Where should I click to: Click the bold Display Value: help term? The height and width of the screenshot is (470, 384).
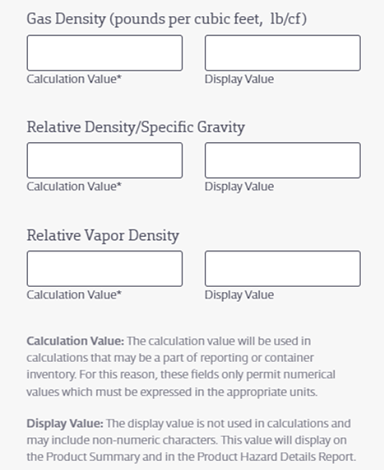click(65, 423)
